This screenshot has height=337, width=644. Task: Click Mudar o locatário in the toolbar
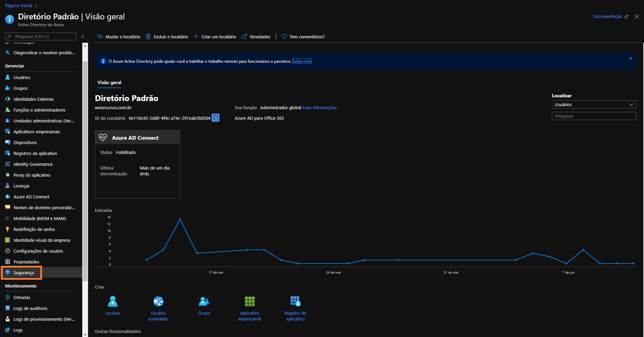tap(119, 37)
